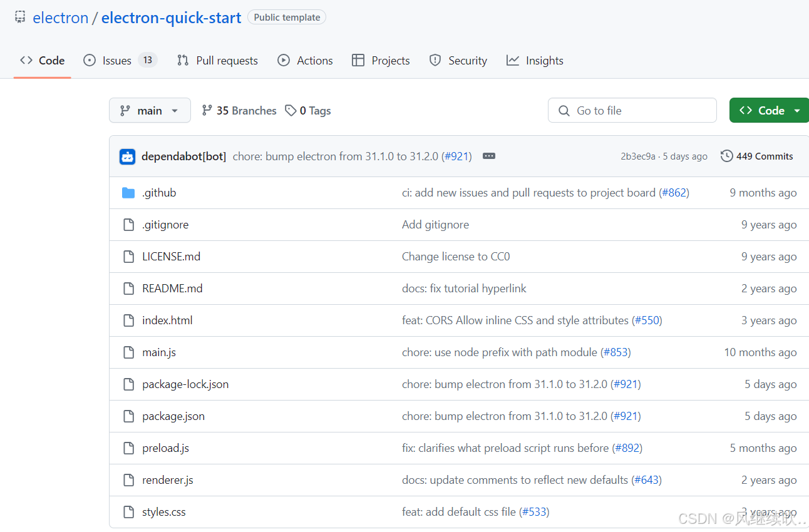
Task: Click the repository template icon beside electron
Action: tap(21, 18)
